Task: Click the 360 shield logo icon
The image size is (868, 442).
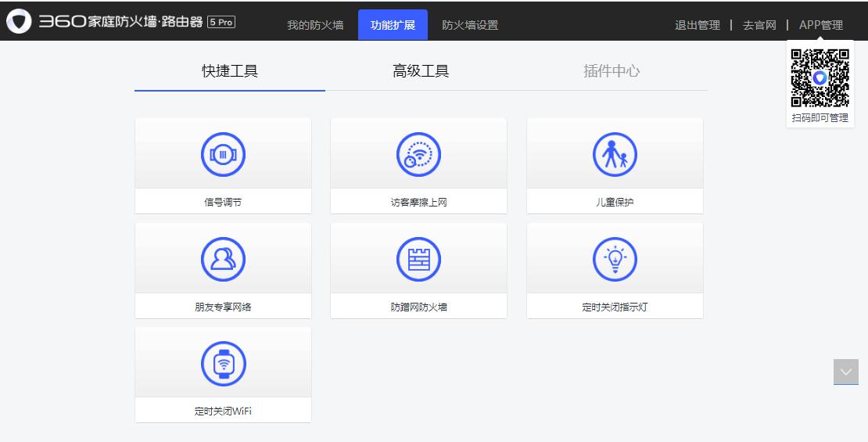Action: click(19, 21)
